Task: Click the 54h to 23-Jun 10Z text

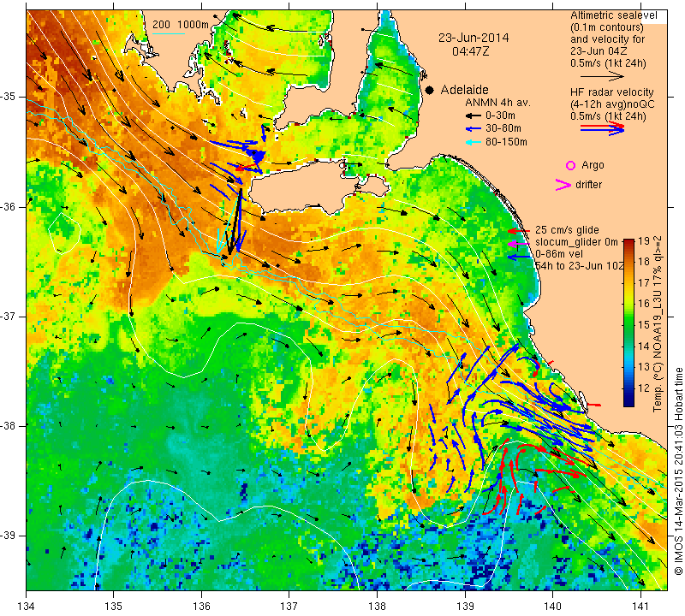Action: click(x=579, y=266)
